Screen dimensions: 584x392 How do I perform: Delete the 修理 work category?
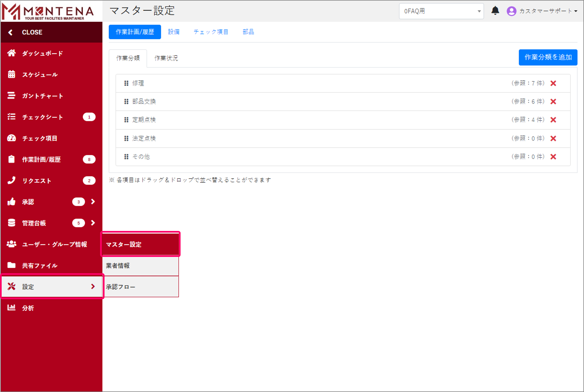click(x=553, y=83)
